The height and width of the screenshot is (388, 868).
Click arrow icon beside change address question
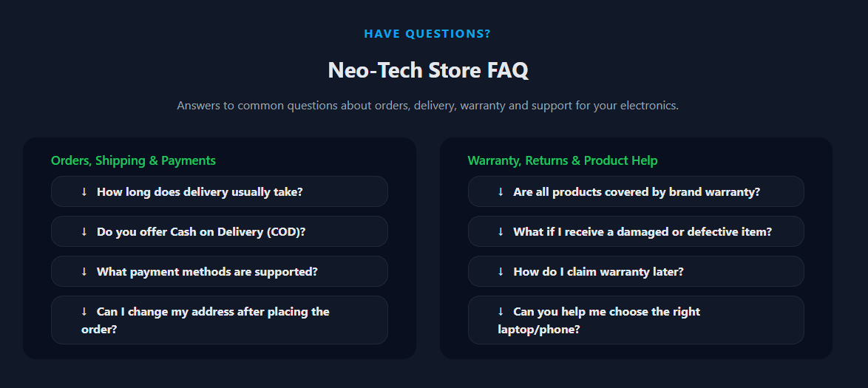pyautogui.click(x=84, y=312)
